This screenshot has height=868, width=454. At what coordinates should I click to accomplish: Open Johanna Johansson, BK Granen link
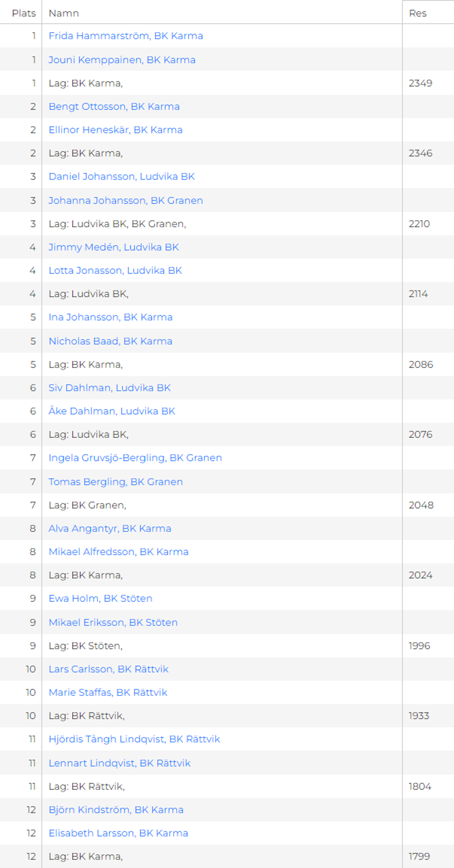coord(126,200)
